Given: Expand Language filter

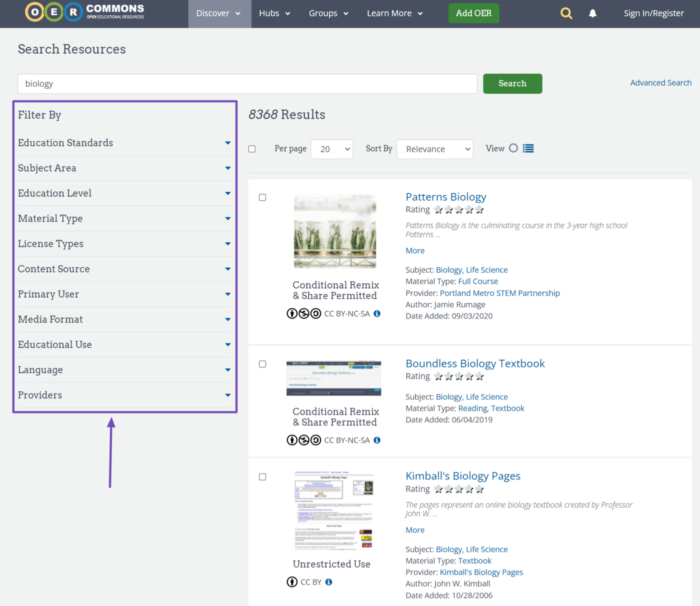Looking at the screenshot, I should (124, 370).
